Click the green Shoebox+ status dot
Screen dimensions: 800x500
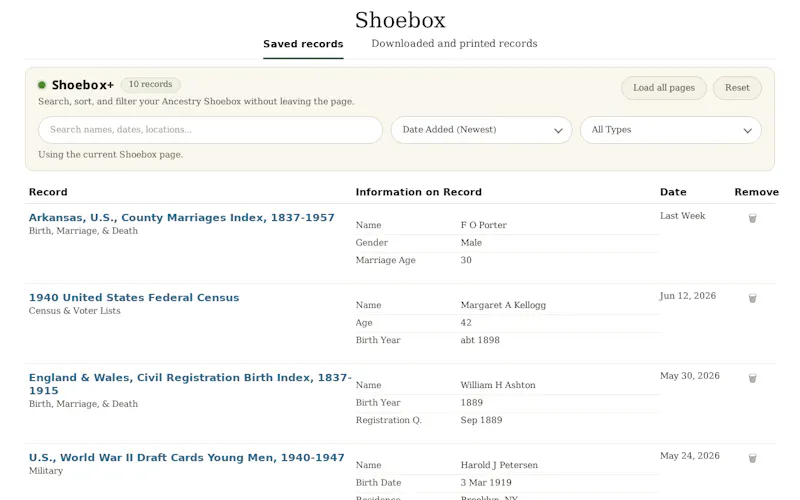coord(42,85)
